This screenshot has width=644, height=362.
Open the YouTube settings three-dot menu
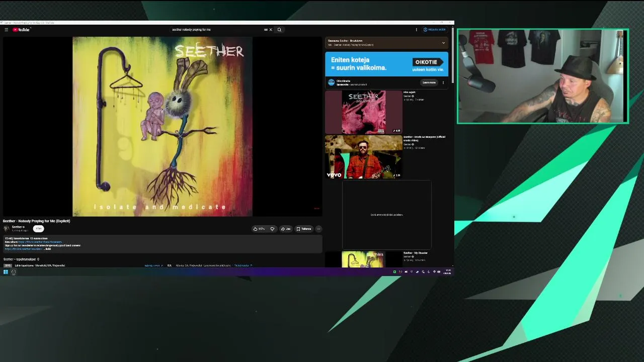pos(416,30)
